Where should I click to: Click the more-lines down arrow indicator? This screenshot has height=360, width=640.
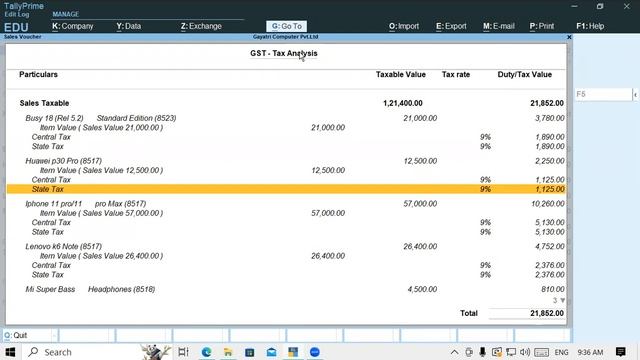coord(563,300)
